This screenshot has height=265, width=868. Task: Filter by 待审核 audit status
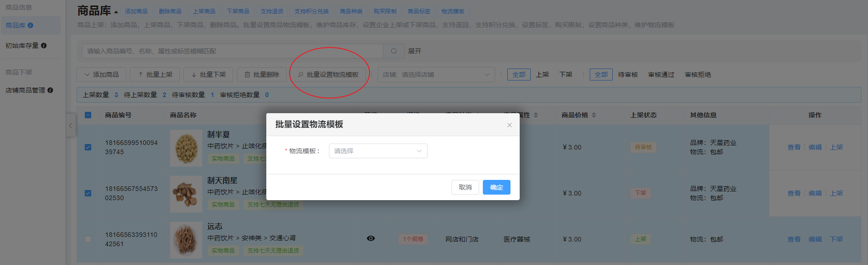point(628,75)
